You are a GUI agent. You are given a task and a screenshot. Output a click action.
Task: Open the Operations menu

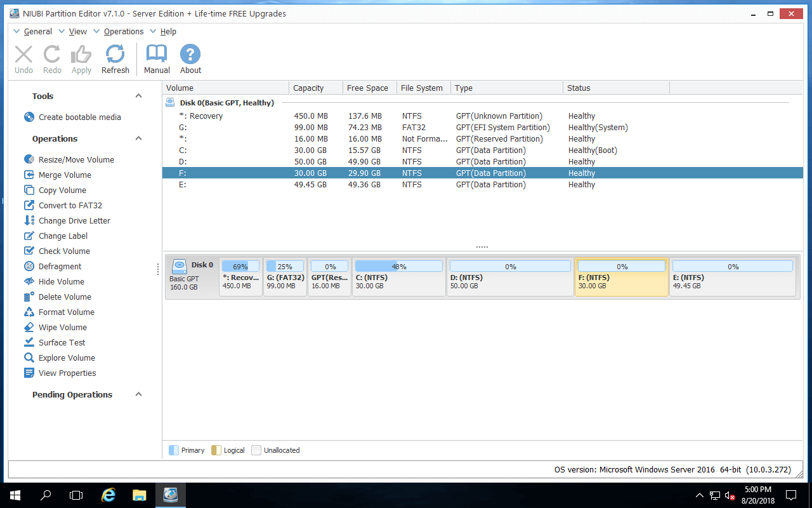click(x=124, y=31)
